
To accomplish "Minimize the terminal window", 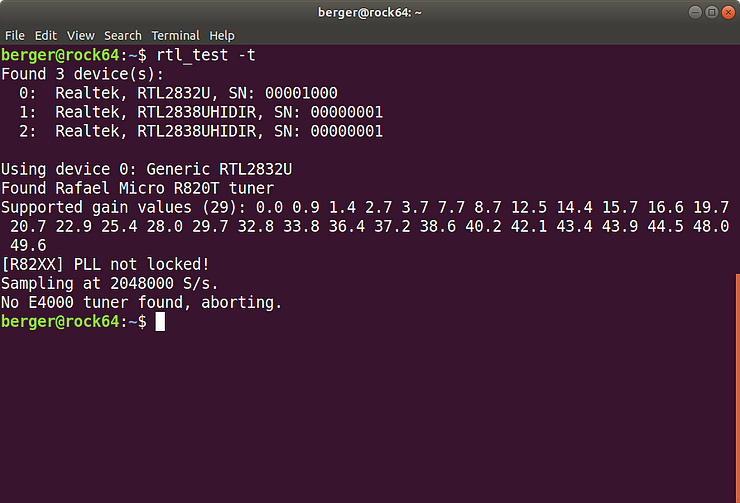I will click(695, 12).
